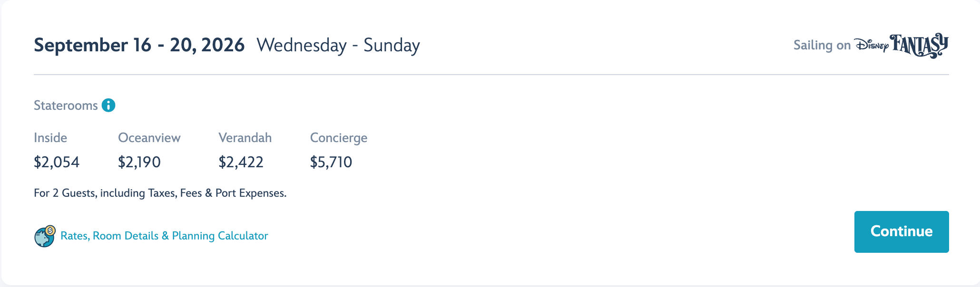Click the Staterooms info icon
The height and width of the screenshot is (287, 980).
[108, 105]
